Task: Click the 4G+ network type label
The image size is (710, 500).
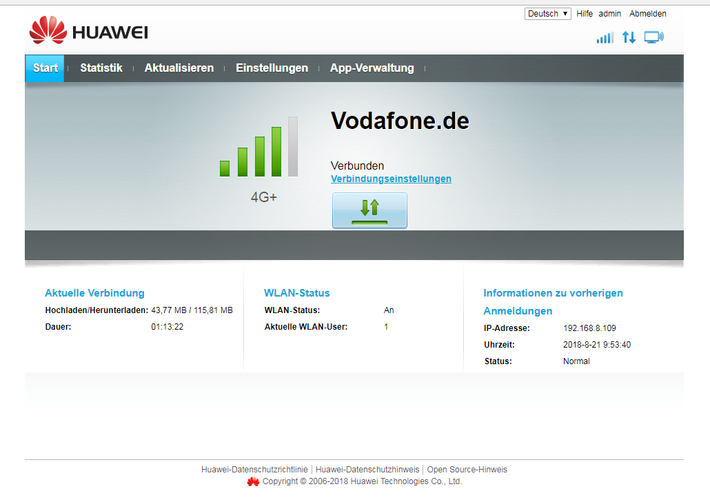Action: (264, 197)
